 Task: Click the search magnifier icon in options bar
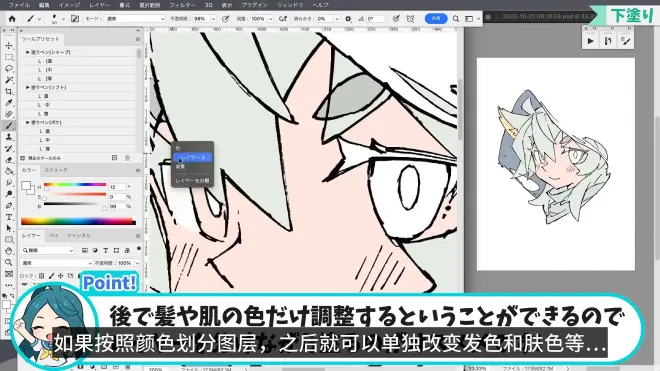(456, 19)
